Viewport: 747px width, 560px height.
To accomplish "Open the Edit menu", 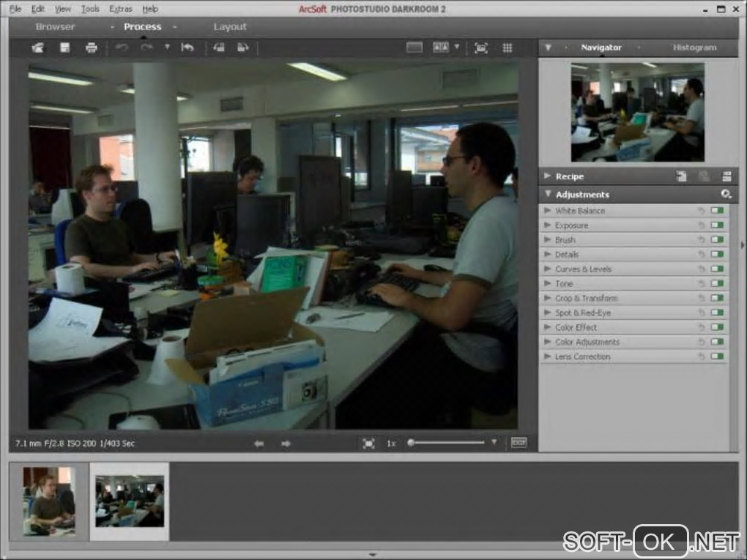I will 37,9.
